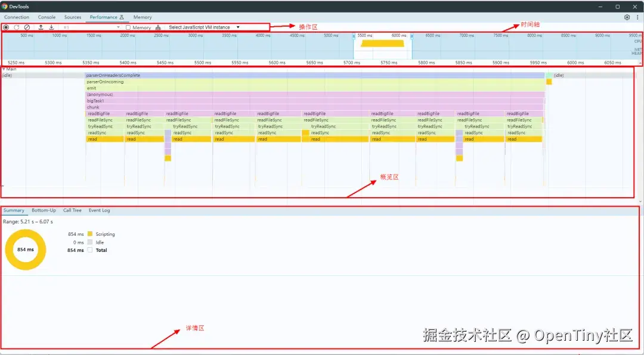
Task: Start recording a performance profile
Action: (6, 27)
